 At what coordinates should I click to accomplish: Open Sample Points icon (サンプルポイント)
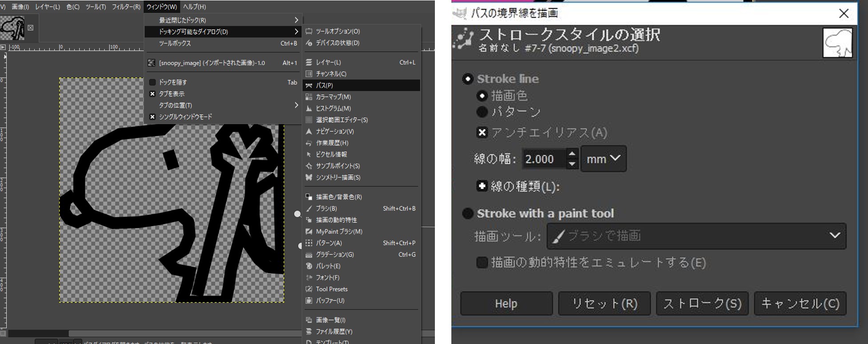click(309, 166)
